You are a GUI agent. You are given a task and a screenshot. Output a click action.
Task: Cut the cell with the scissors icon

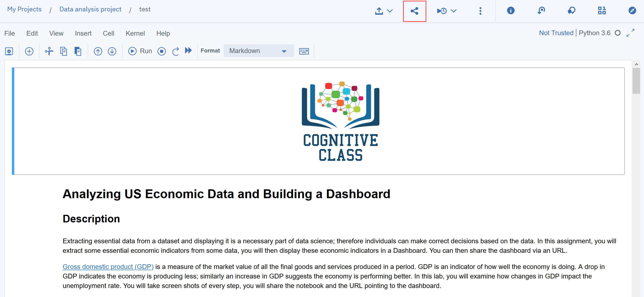[x=49, y=51]
